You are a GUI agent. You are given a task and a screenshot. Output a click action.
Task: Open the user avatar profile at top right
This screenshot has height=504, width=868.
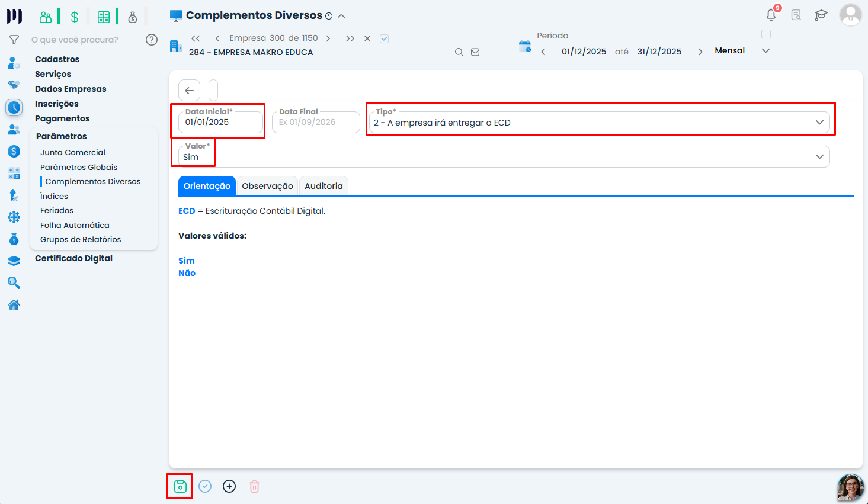coord(850,15)
